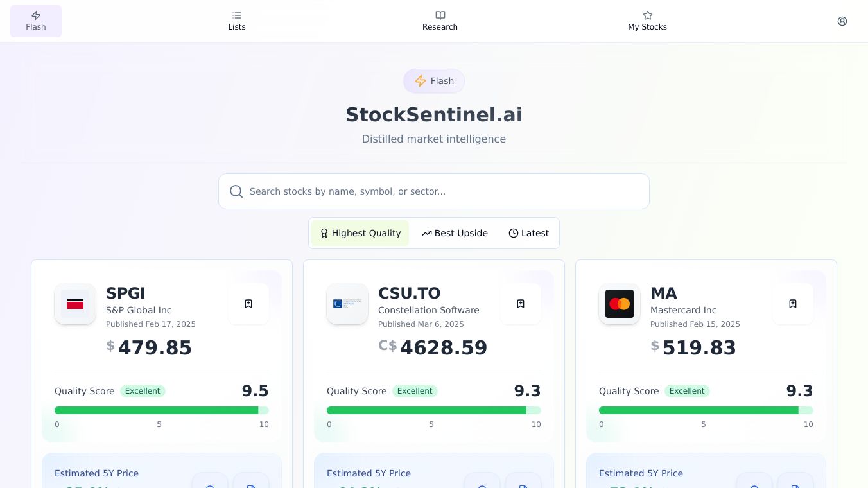
Task: Click the Flash badge above the title
Action: [x=434, y=81]
